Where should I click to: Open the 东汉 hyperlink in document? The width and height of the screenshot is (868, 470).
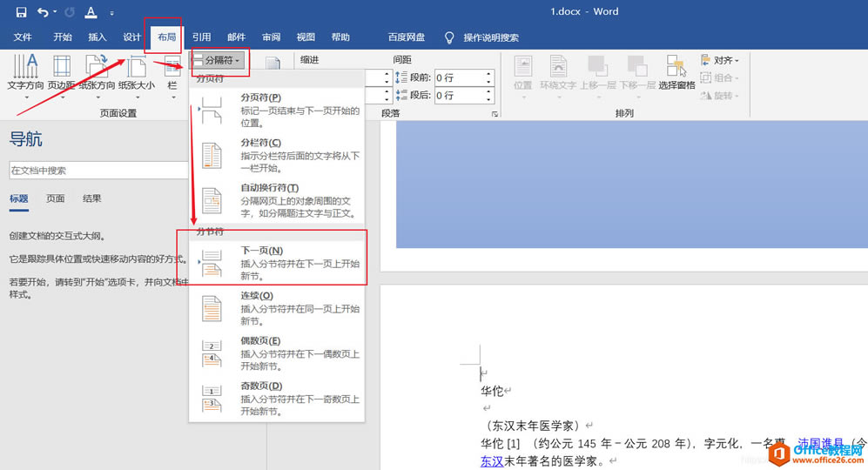click(x=492, y=460)
